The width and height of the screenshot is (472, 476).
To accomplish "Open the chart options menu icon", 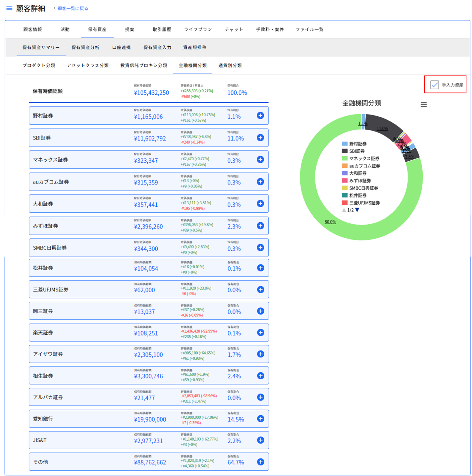I will (424, 104).
